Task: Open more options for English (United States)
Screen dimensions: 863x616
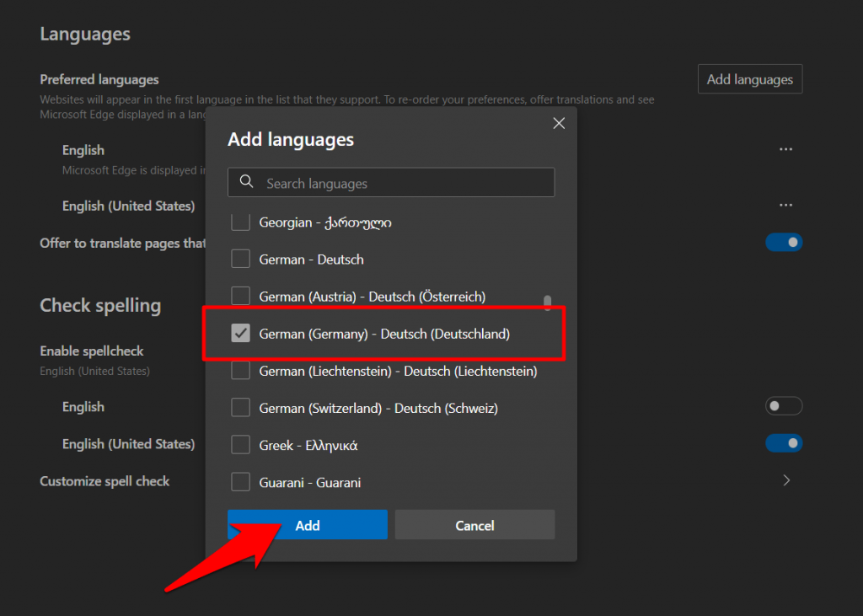Action: point(785,205)
